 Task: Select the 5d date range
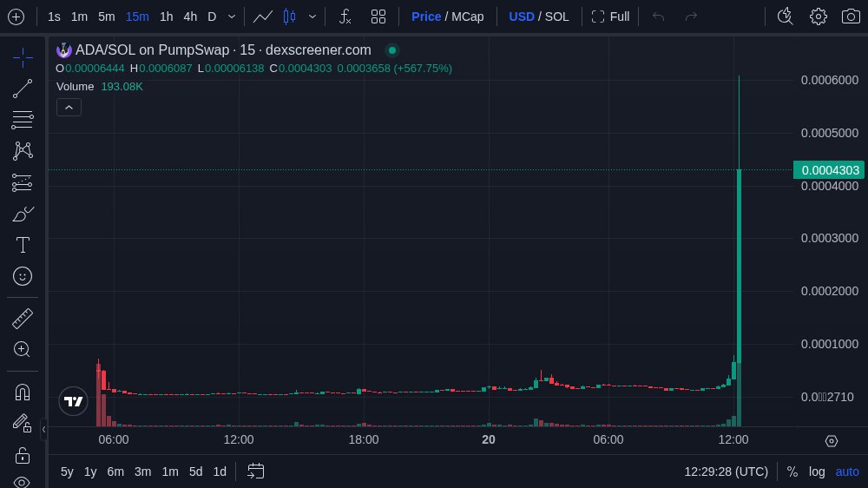tap(195, 472)
